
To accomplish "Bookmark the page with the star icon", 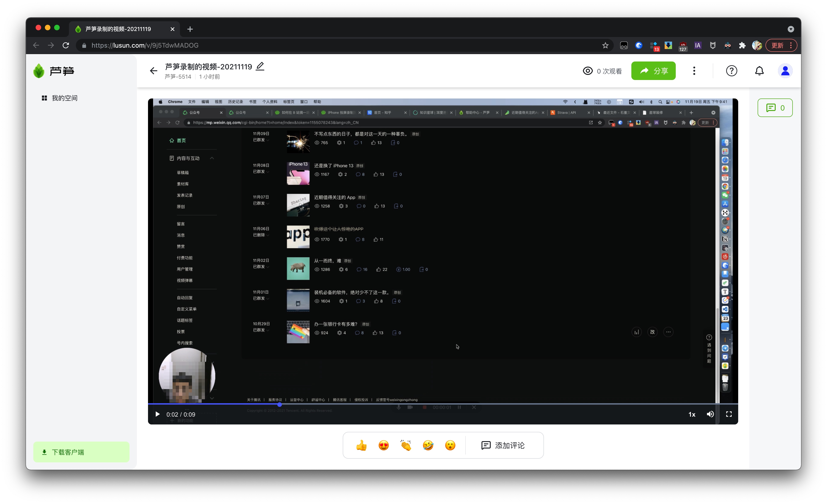I will point(605,45).
